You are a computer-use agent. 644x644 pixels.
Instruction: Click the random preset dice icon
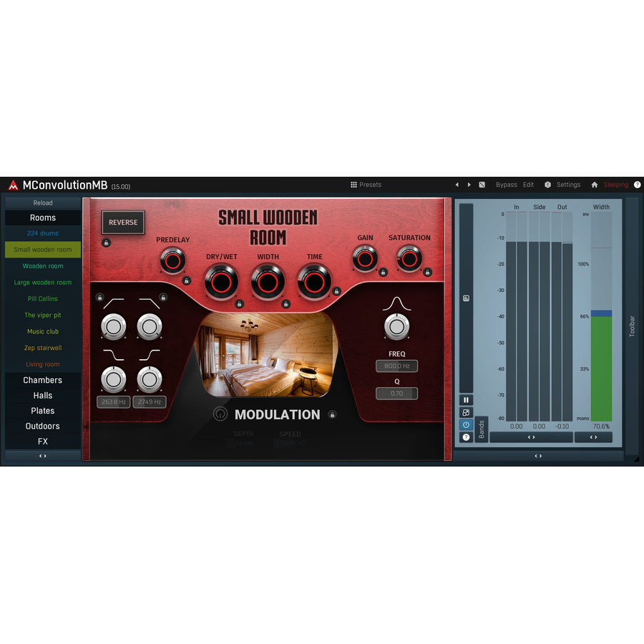(482, 185)
